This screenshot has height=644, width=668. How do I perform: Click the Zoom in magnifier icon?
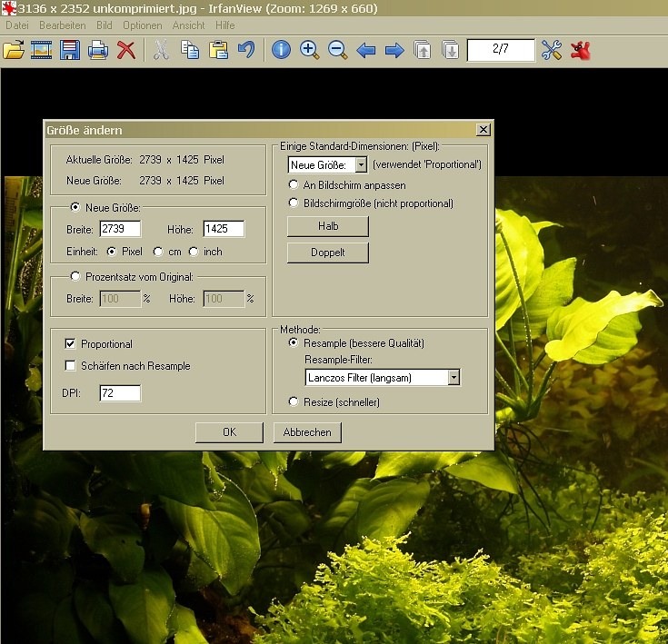pos(310,50)
